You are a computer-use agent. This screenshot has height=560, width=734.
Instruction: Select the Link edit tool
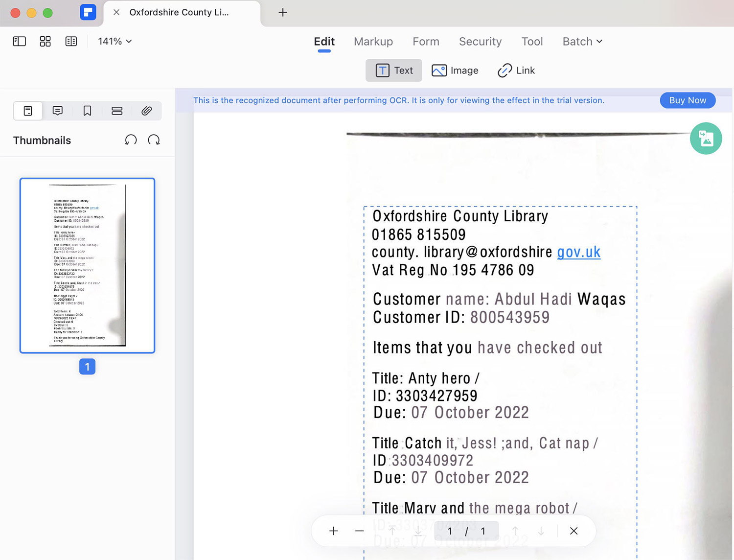click(x=516, y=70)
